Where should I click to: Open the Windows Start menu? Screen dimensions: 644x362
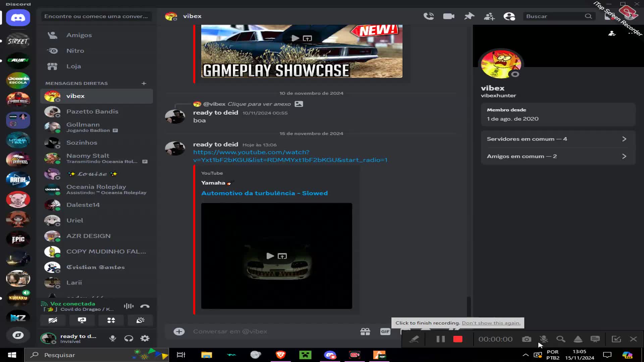[12, 355]
